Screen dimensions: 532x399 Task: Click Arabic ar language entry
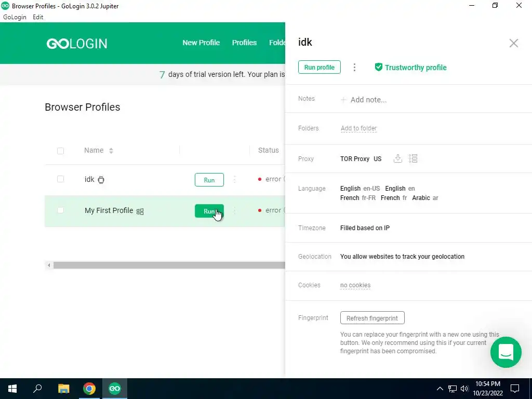pyautogui.click(x=425, y=198)
